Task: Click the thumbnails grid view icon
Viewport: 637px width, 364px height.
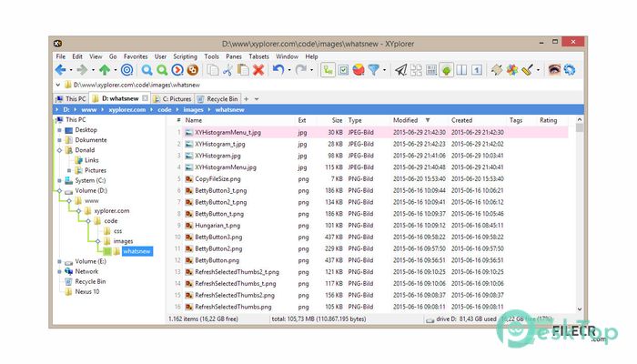Action: pos(416,70)
